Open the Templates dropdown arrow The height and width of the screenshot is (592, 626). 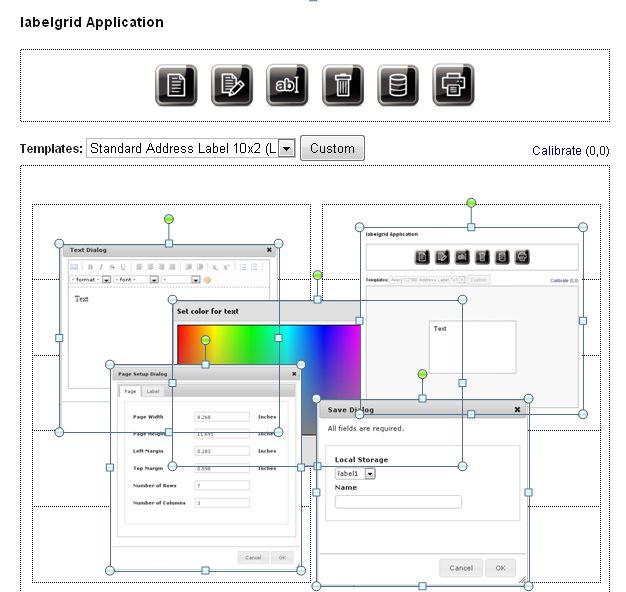click(x=286, y=149)
